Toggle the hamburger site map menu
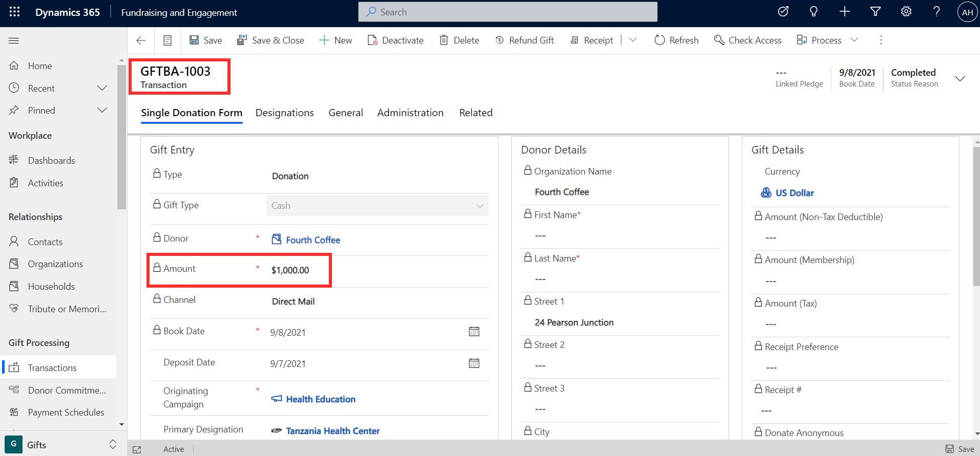This screenshot has height=456, width=980. point(14,40)
